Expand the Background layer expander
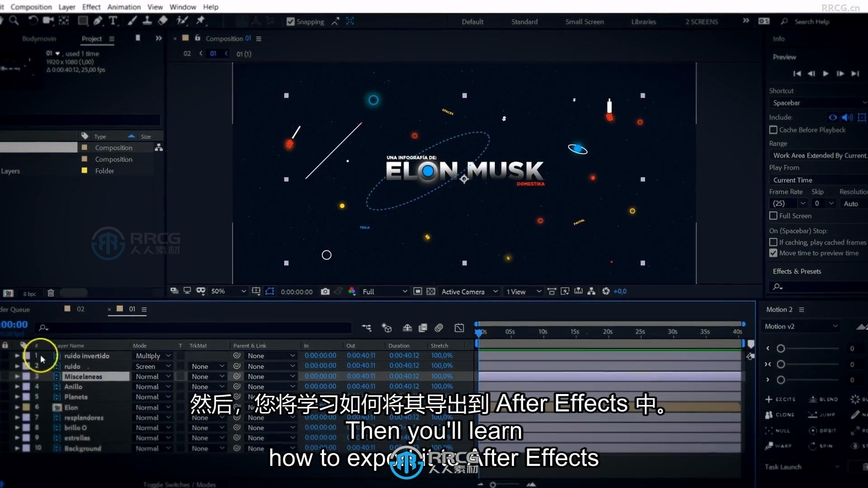 [x=16, y=448]
